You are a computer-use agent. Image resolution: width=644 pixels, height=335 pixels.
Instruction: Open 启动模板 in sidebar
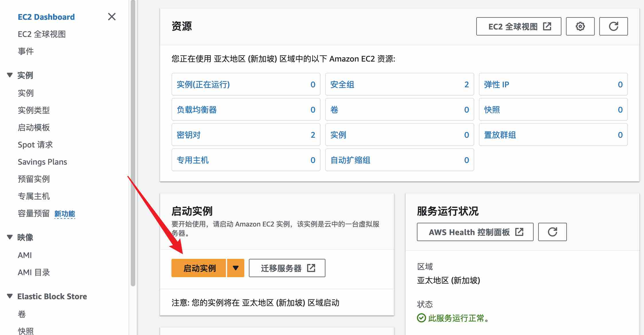coord(34,127)
